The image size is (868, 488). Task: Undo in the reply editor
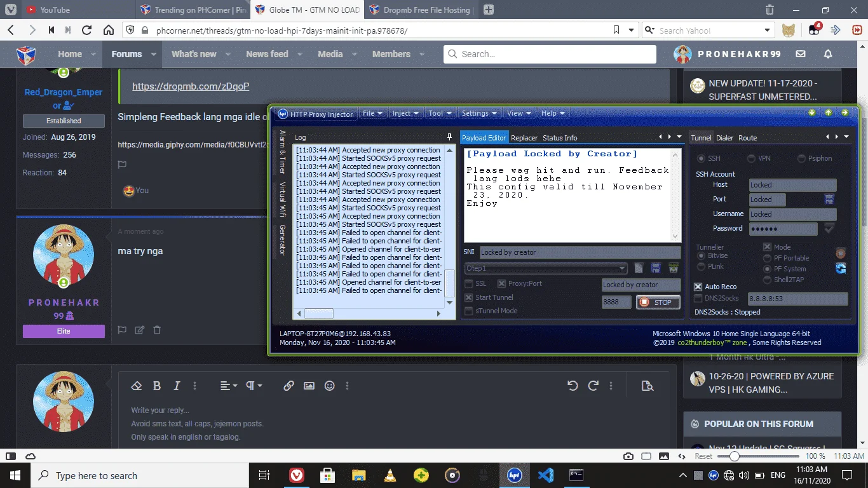tap(573, 386)
